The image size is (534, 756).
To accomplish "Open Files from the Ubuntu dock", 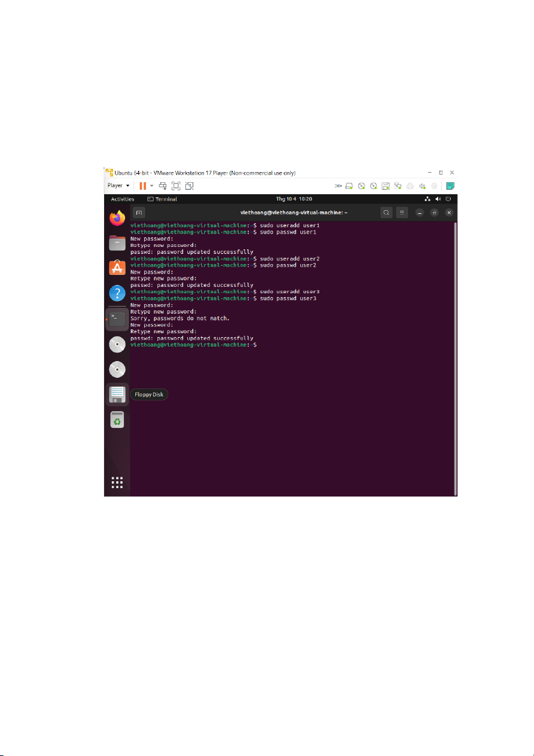I will click(117, 243).
